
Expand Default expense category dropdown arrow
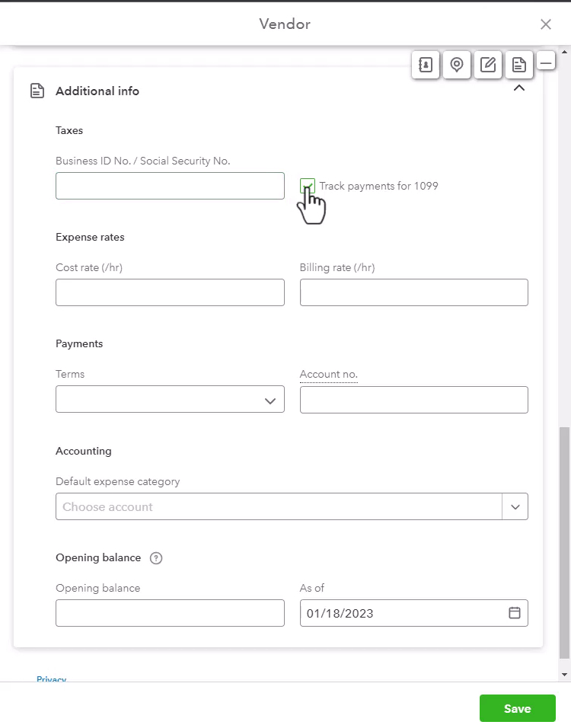click(x=515, y=506)
